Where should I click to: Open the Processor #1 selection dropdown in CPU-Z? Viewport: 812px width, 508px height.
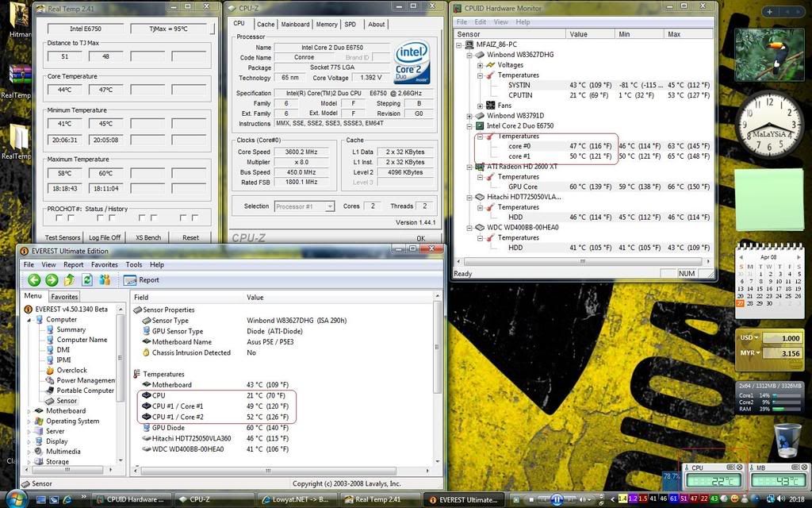tap(304, 206)
